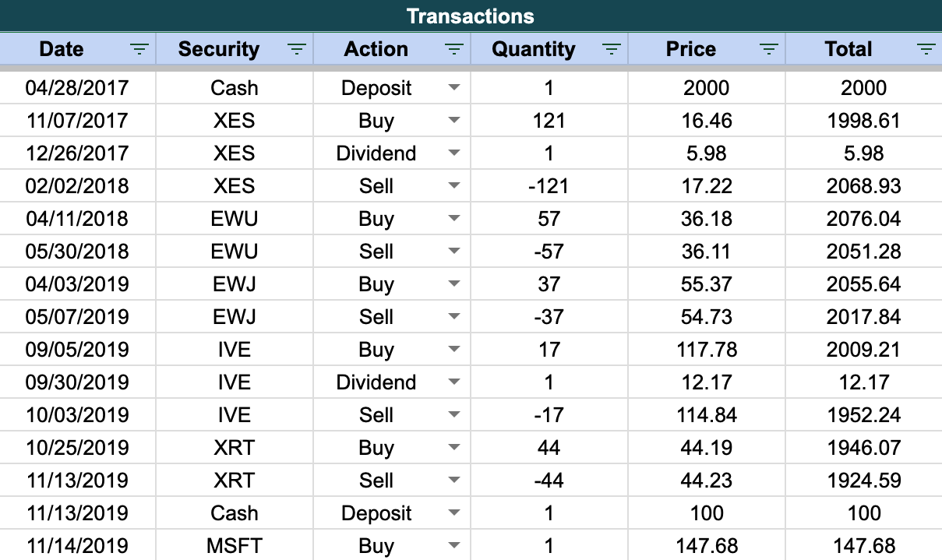Select the XRT Sell action cell
Viewport: 942px width, 560px height.
tap(392, 481)
